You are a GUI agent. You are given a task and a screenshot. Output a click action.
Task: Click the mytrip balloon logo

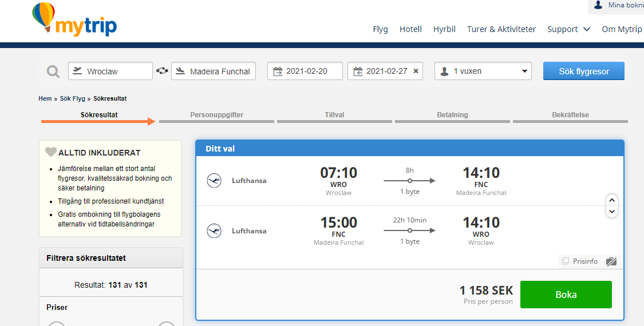tap(74, 19)
